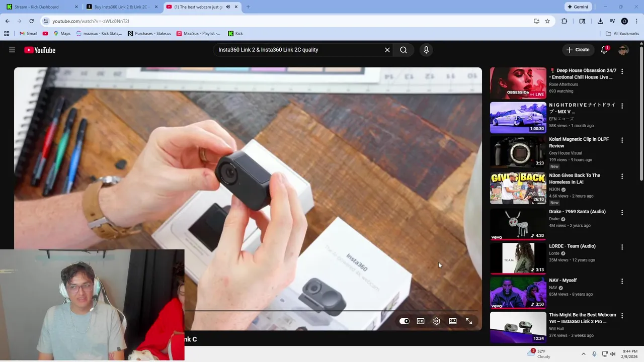Screen dimensions: 644x362
Task: Open Chrome apps grid shortcut
Action: [x=7, y=34]
